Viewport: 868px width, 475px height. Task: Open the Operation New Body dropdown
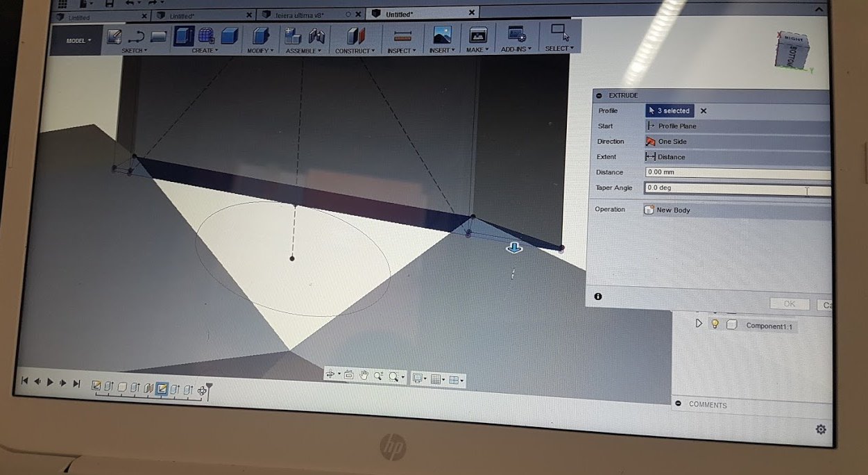click(x=737, y=210)
